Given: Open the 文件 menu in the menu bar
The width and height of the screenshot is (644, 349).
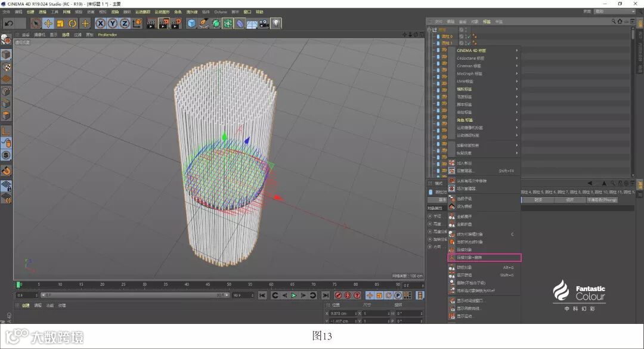Looking at the screenshot, I should coord(6,11).
